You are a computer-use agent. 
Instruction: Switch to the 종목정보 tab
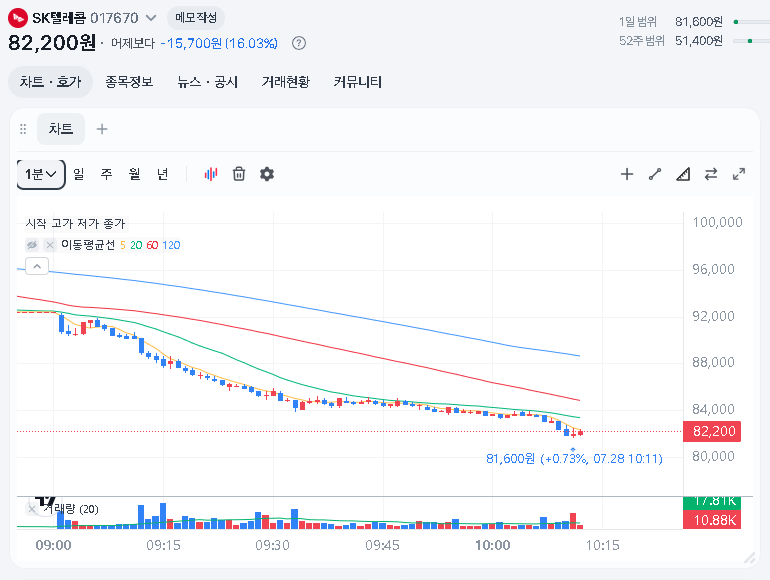[x=129, y=82]
